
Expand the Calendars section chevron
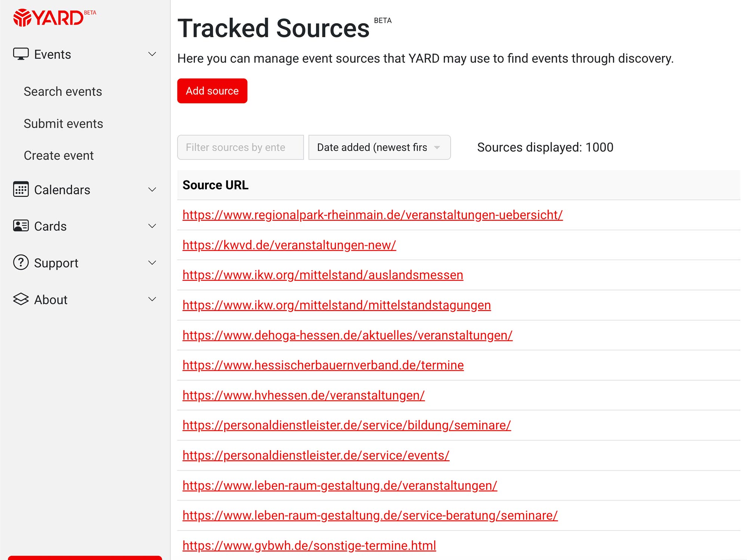click(152, 190)
